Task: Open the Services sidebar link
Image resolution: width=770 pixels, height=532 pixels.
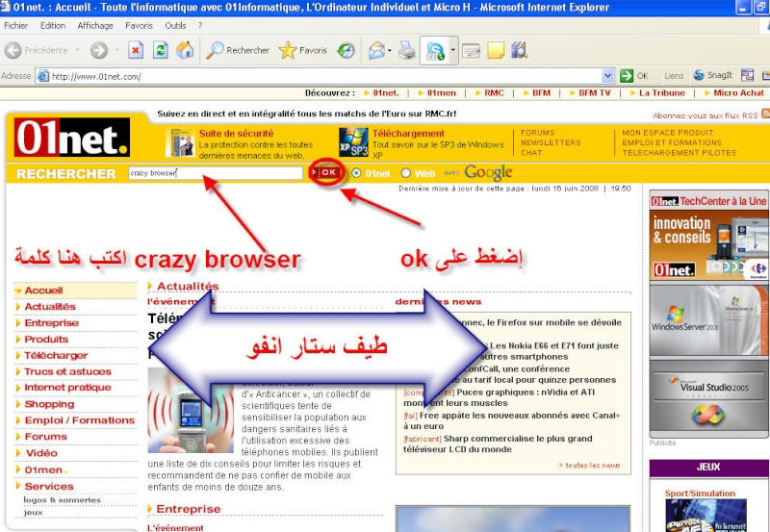Action: click(x=49, y=487)
